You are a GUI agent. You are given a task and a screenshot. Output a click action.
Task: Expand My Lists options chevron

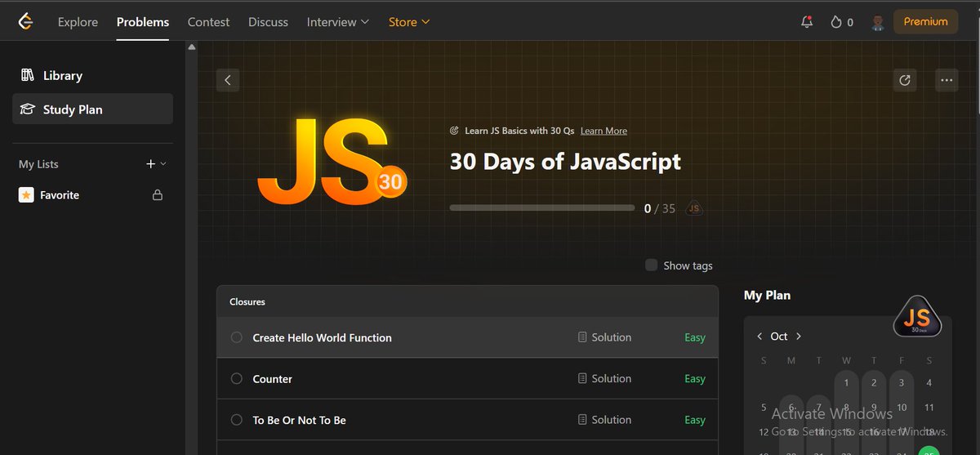point(163,164)
